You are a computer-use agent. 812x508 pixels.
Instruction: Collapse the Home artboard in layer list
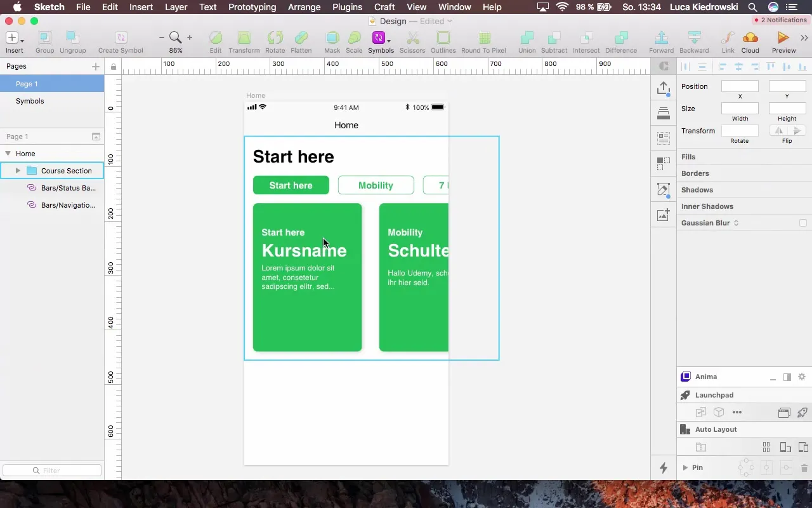(x=8, y=154)
